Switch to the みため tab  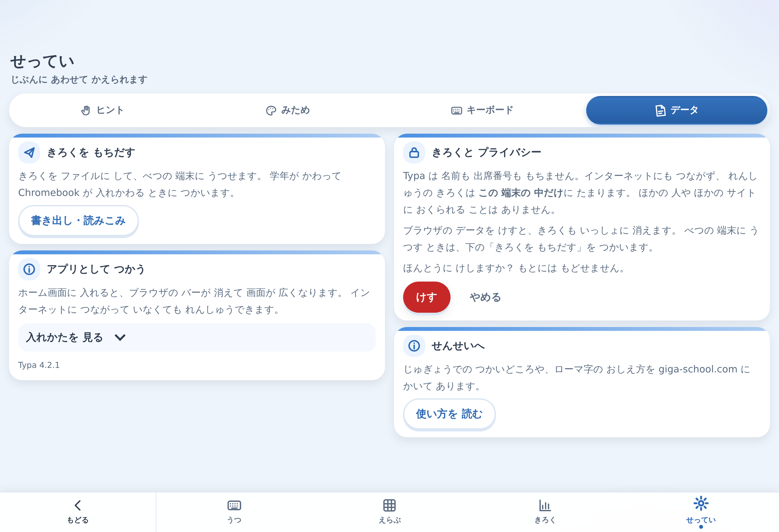pyautogui.click(x=288, y=110)
